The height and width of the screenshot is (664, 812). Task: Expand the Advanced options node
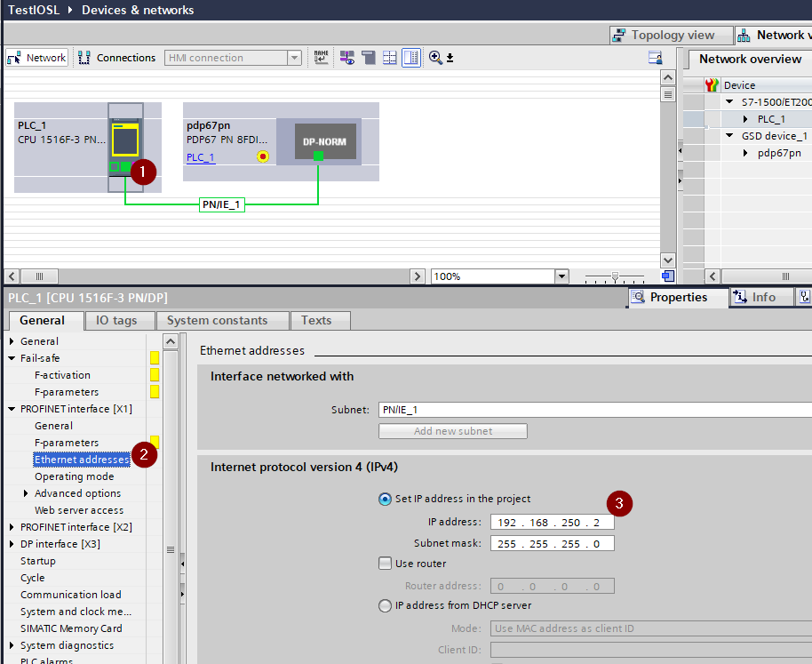click(x=26, y=493)
